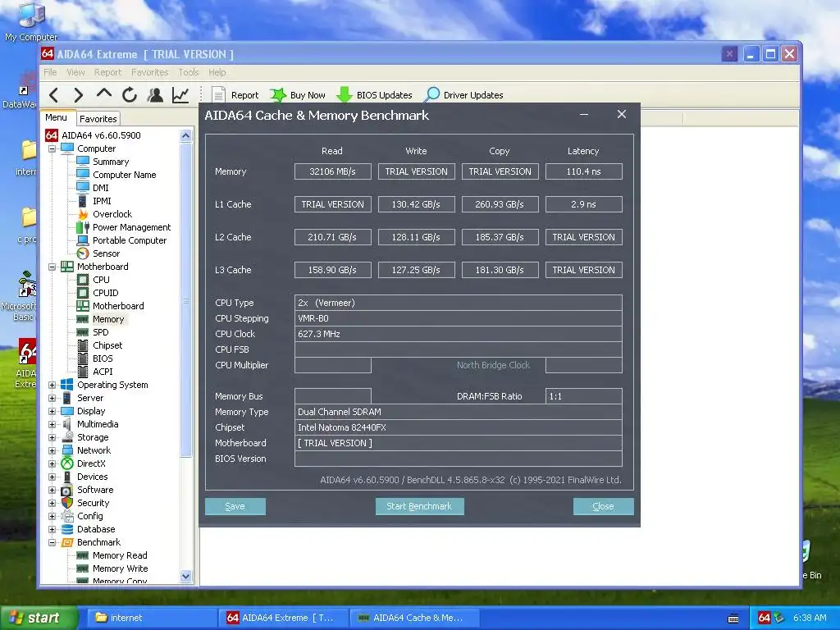The width and height of the screenshot is (840, 630).
Task: Switch to AIDA64 Cache & Memory taskbar button
Action: click(x=414, y=619)
